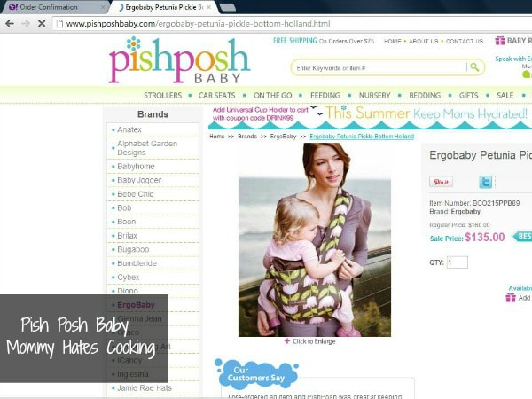532x399 pixels.
Task: Open the FEEDING menu
Action: coord(325,96)
